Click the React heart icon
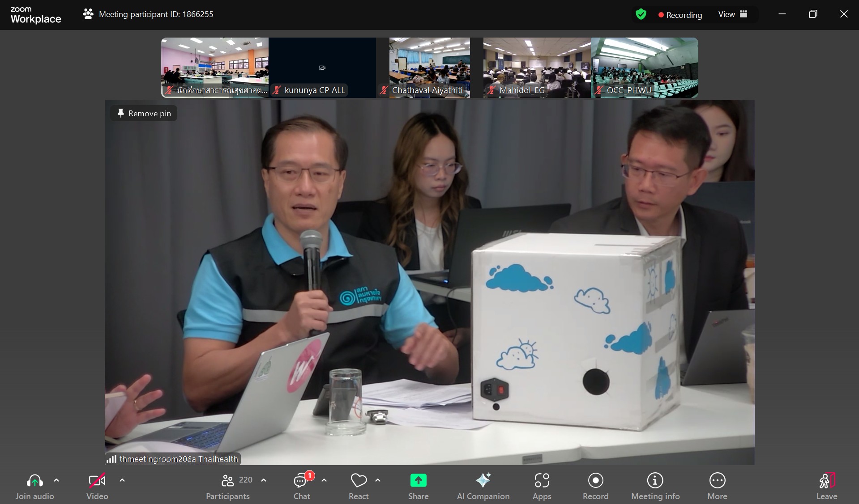Screen dimensions: 859x504 click(359, 481)
